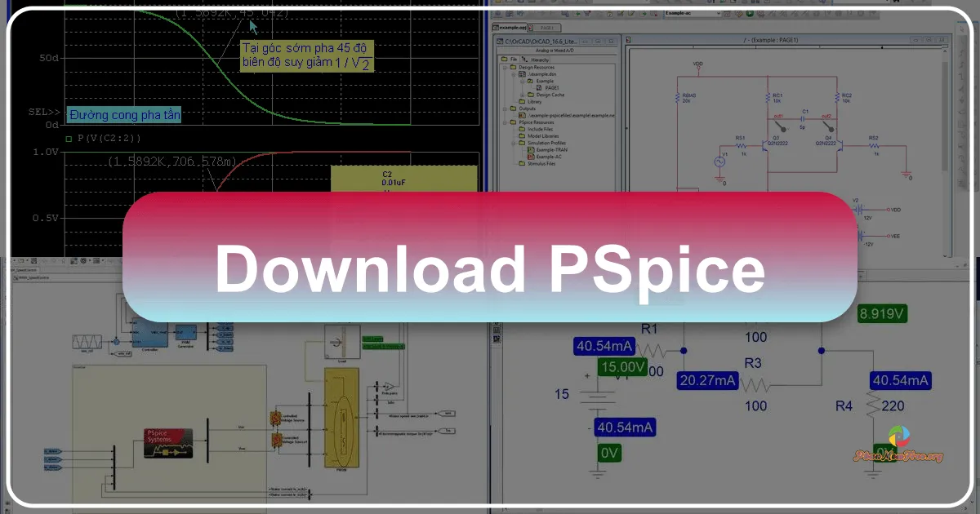Click the example.dsn design file icon
The image size is (980, 514).
(521, 74)
